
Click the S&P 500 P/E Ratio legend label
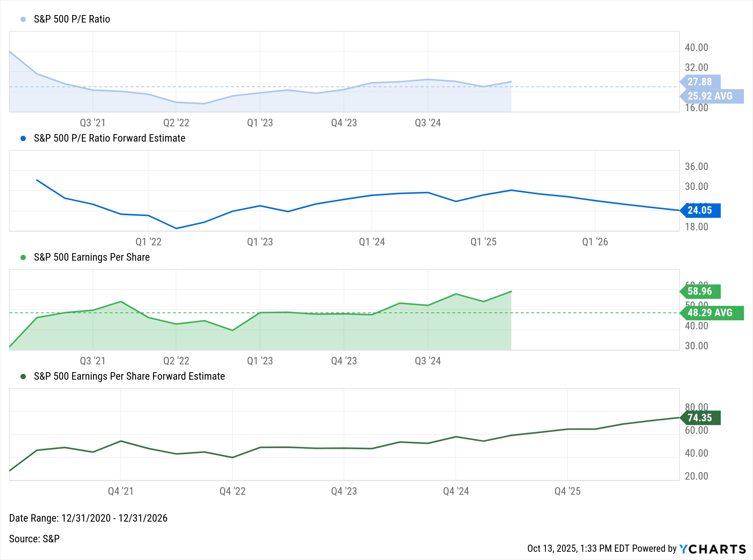pos(72,19)
